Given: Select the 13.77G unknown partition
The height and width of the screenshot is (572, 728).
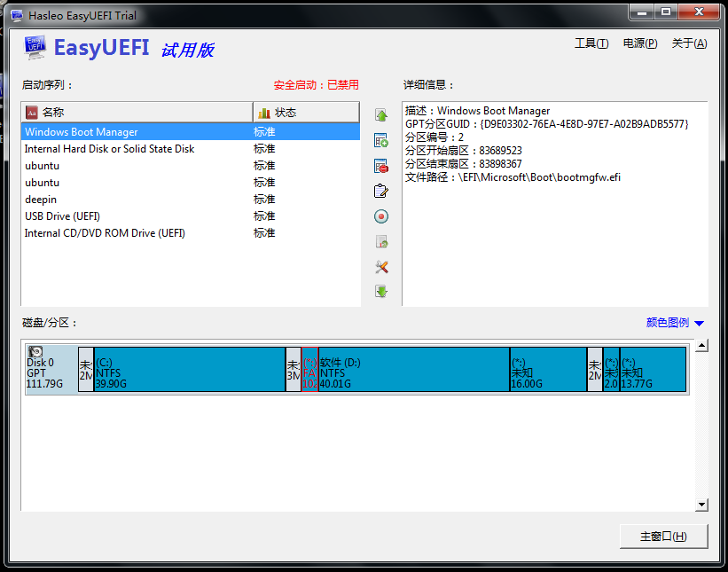Looking at the screenshot, I should click(x=653, y=369).
